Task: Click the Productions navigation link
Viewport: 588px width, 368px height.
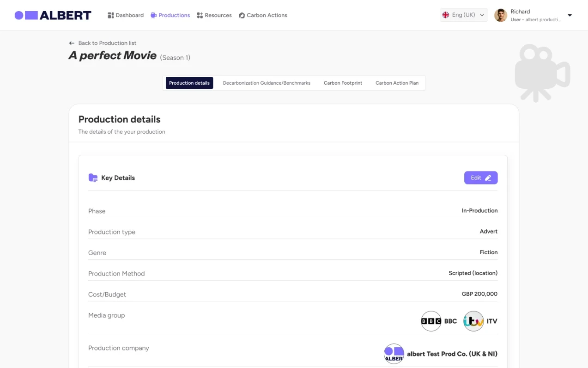Action: coord(170,15)
